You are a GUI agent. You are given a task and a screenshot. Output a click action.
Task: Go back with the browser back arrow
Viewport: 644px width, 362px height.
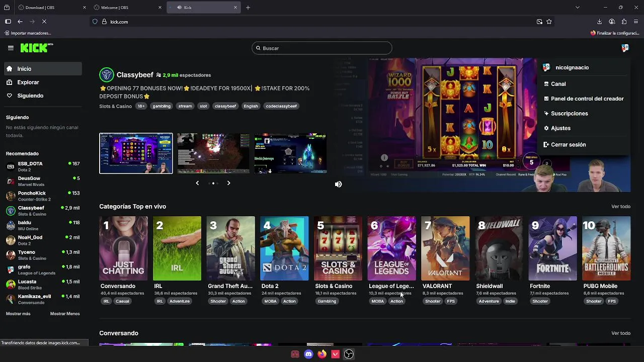tap(20, 22)
